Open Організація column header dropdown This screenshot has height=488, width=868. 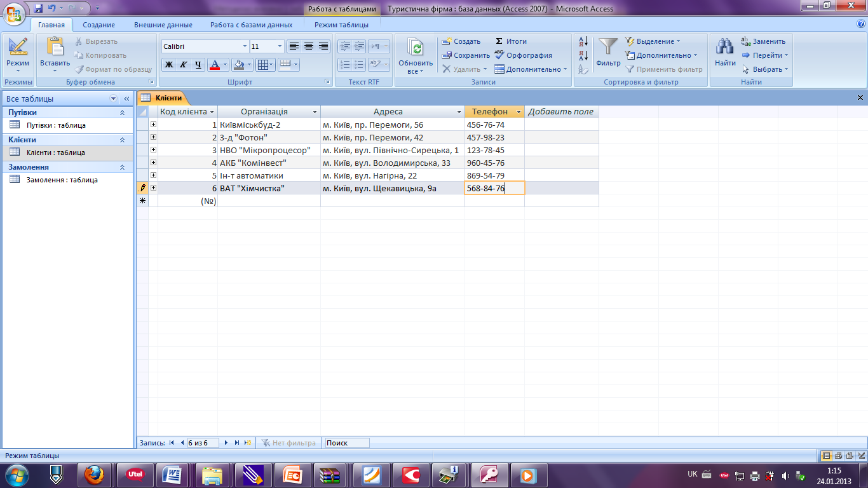point(315,112)
